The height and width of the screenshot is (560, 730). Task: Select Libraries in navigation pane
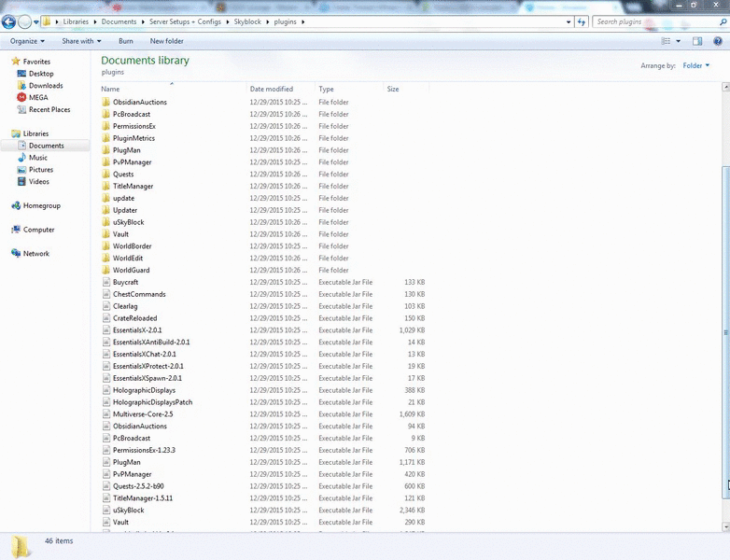coord(35,133)
